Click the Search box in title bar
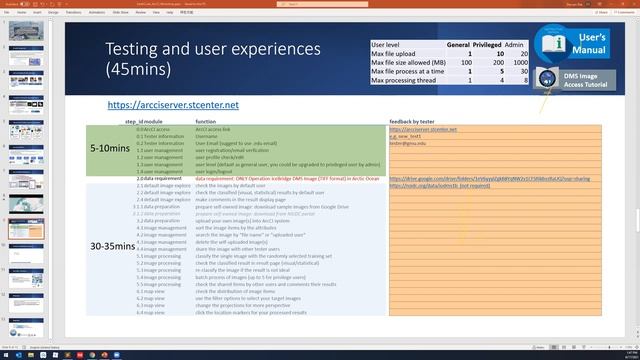The height and width of the screenshot is (360, 640). point(322,4)
